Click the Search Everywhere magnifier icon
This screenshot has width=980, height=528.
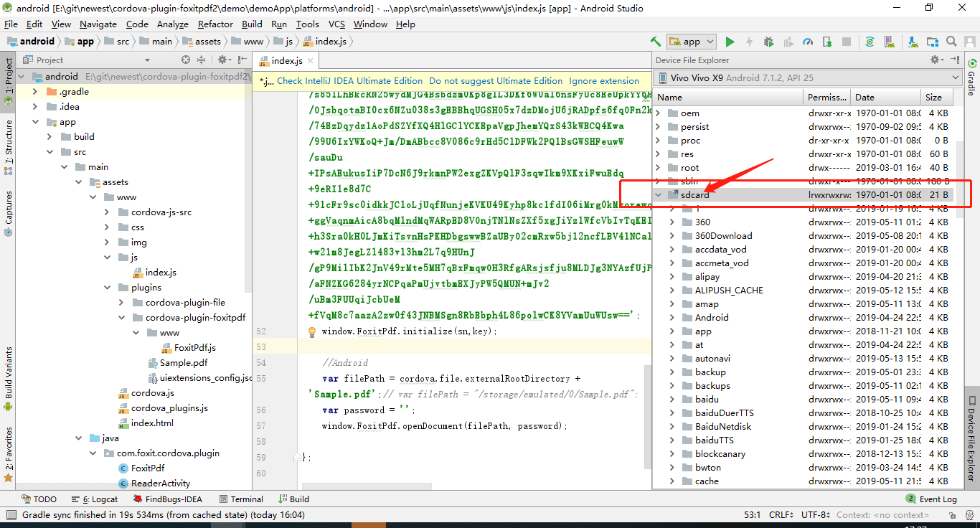952,42
